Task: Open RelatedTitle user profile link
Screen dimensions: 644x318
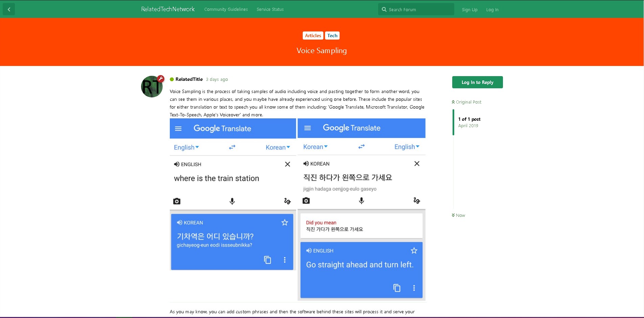Action: (189, 79)
